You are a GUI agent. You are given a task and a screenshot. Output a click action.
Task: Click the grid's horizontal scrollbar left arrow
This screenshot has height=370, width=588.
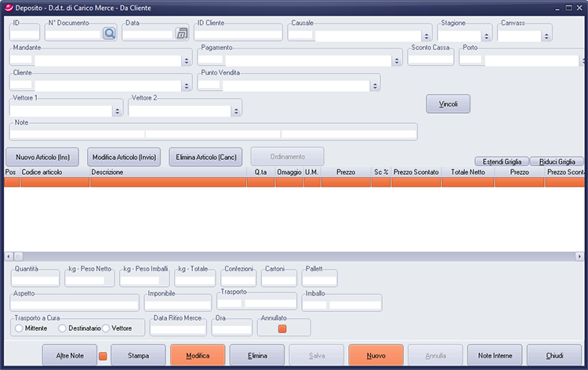coord(9,256)
